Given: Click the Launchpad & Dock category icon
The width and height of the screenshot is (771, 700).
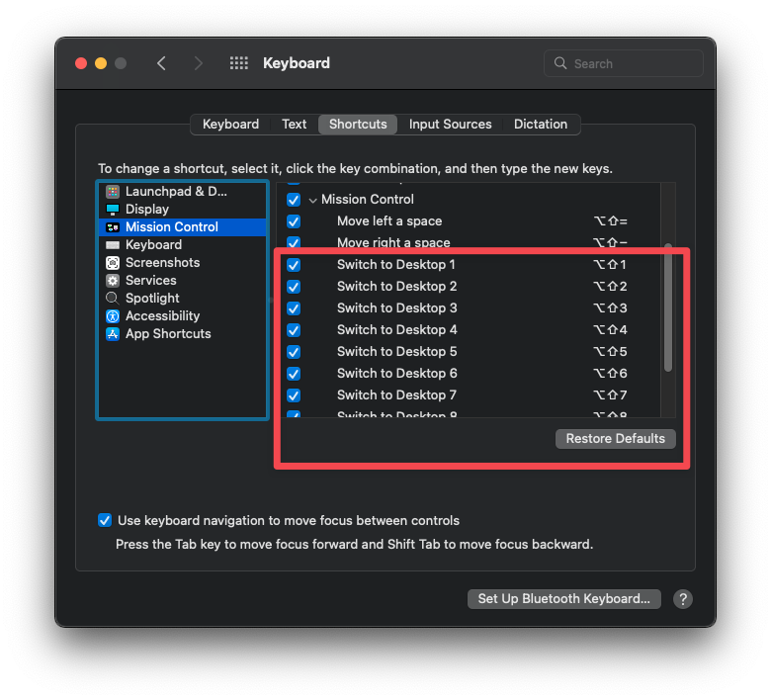Looking at the screenshot, I should coord(113,192).
